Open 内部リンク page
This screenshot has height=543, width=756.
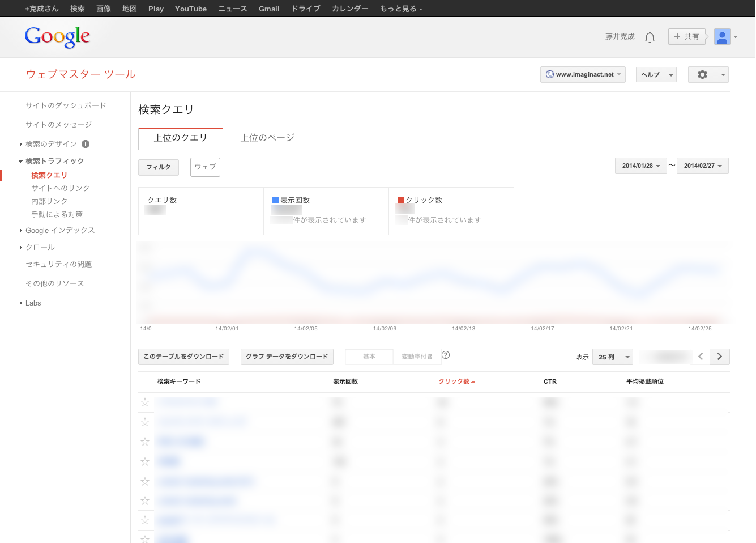point(49,201)
